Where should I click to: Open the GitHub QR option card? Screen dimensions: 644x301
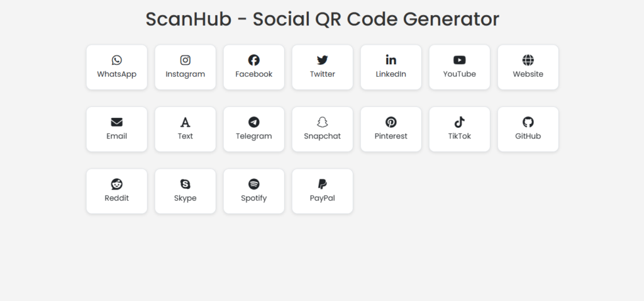click(528, 129)
